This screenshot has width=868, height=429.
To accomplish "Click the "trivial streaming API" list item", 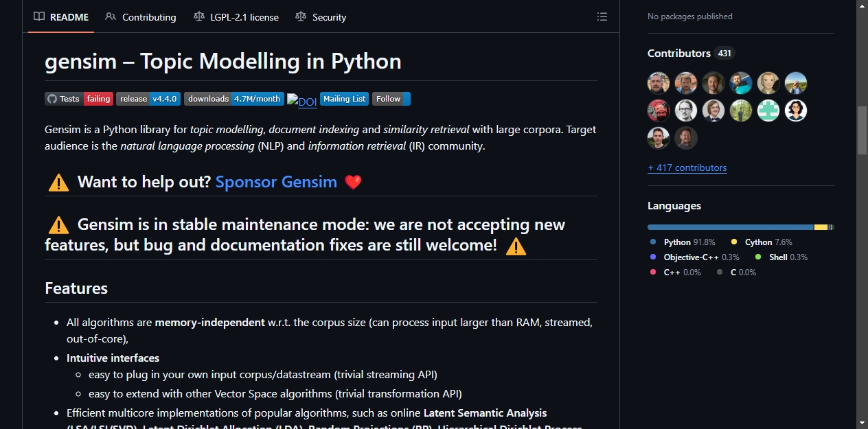I will coord(263,375).
